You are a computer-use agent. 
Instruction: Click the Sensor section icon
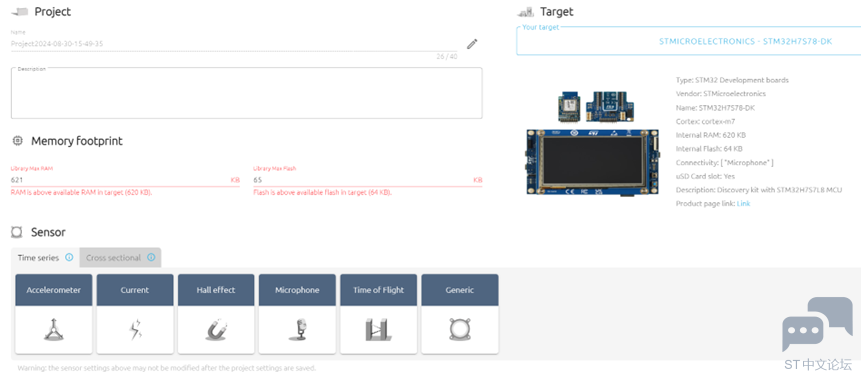(x=16, y=232)
